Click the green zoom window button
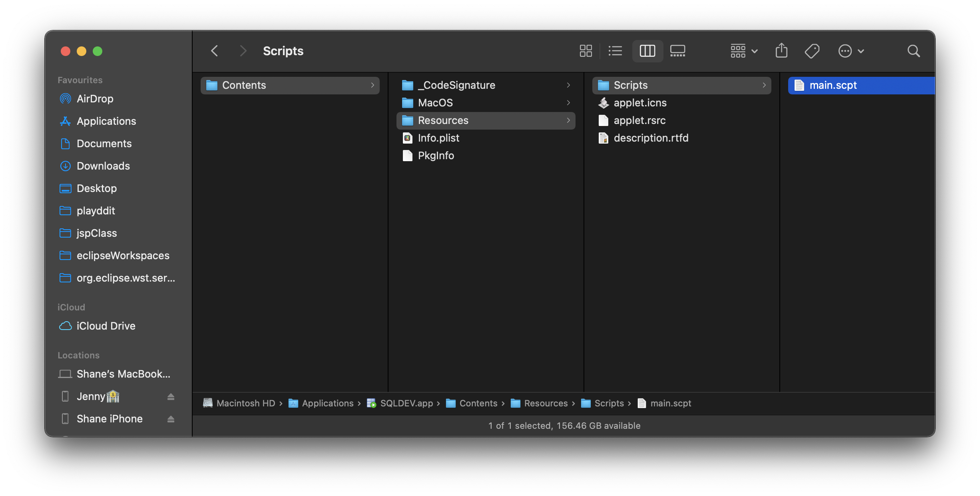This screenshot has width=980, height=496. click(98, 51)
